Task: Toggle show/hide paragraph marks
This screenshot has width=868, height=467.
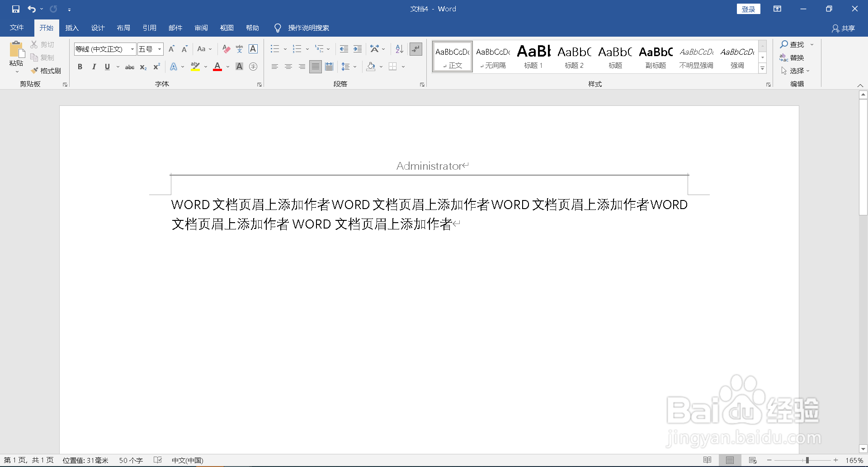Action: 415,49
